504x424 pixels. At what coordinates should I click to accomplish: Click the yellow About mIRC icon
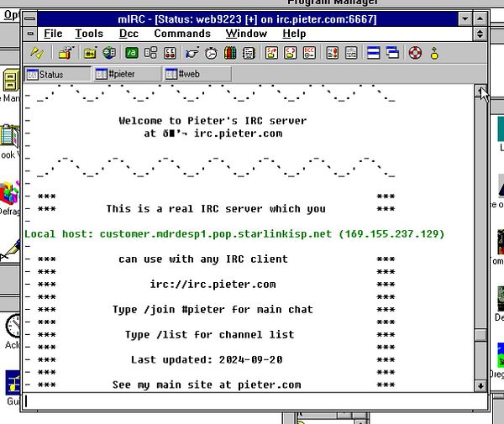pyautogui.click(x=434, y=53)
